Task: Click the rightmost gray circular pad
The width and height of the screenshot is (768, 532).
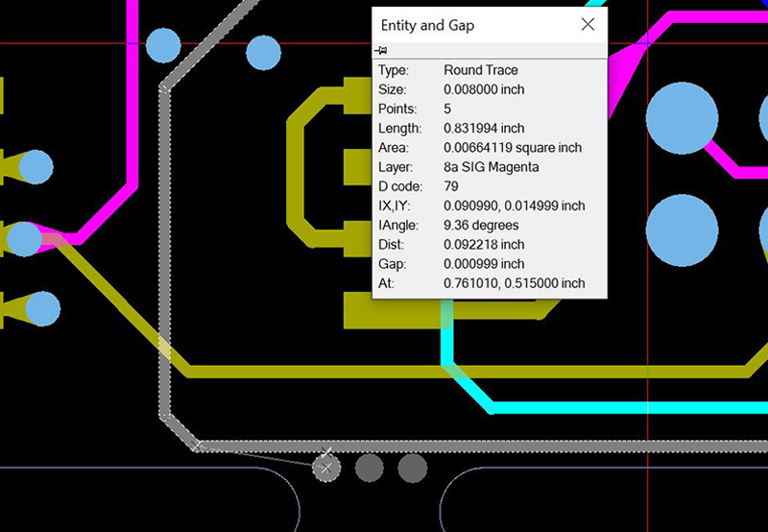Action: coord(413,468)
